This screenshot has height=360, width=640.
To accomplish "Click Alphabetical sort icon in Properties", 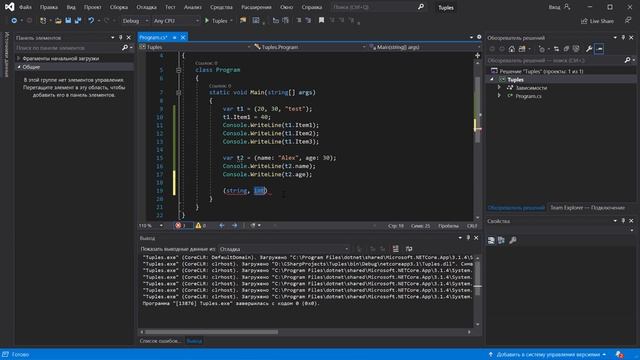I will 501,240.
